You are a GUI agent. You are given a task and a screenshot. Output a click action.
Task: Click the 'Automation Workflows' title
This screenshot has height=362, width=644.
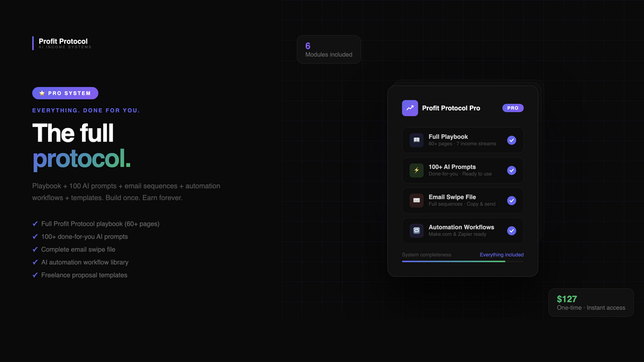461,227
